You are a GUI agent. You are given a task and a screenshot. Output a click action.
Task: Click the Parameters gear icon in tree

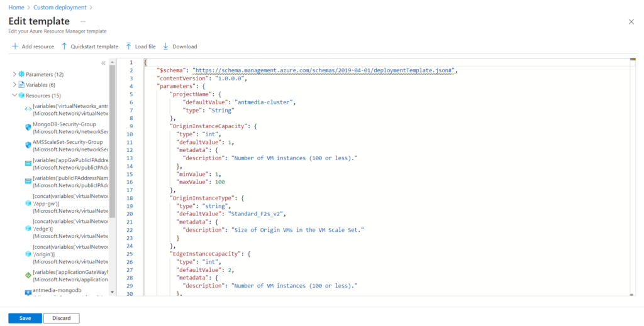pyautogui.click(x=21, y=74)
